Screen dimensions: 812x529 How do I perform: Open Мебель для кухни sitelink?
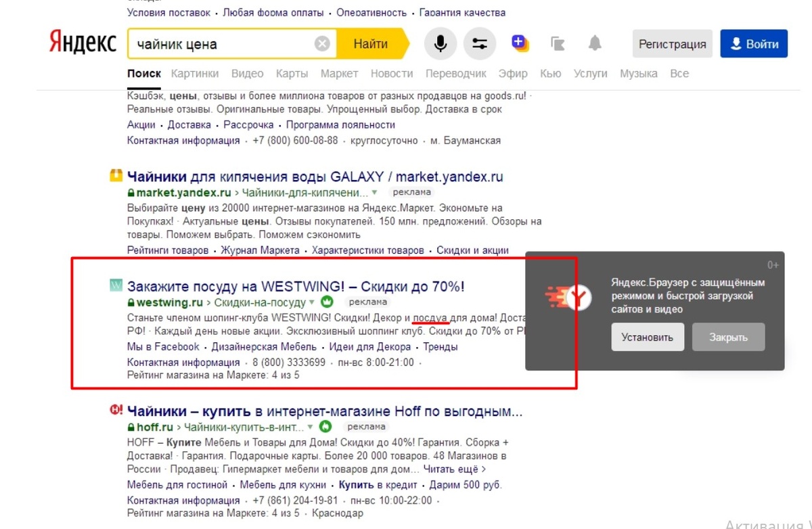click(x=284, y=485)
